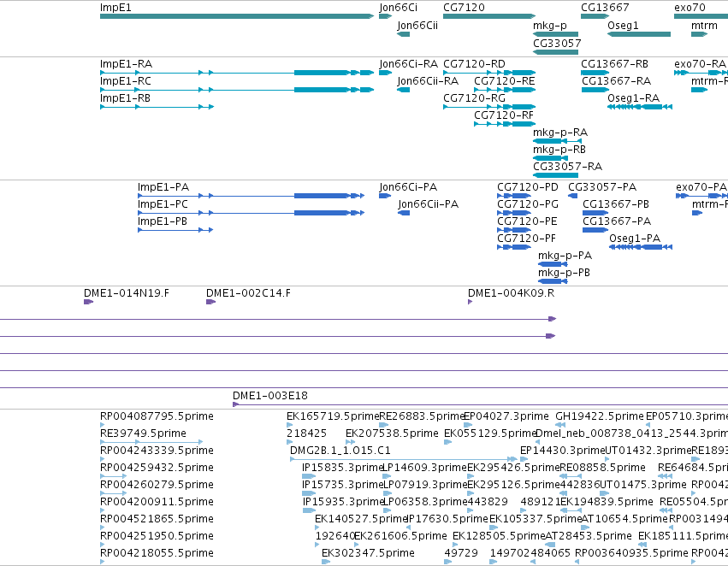The width and height of the screenshot is (728, 566).
Task: Select the mkg-p-PA protein feature
Action: [x=553, y=264]
